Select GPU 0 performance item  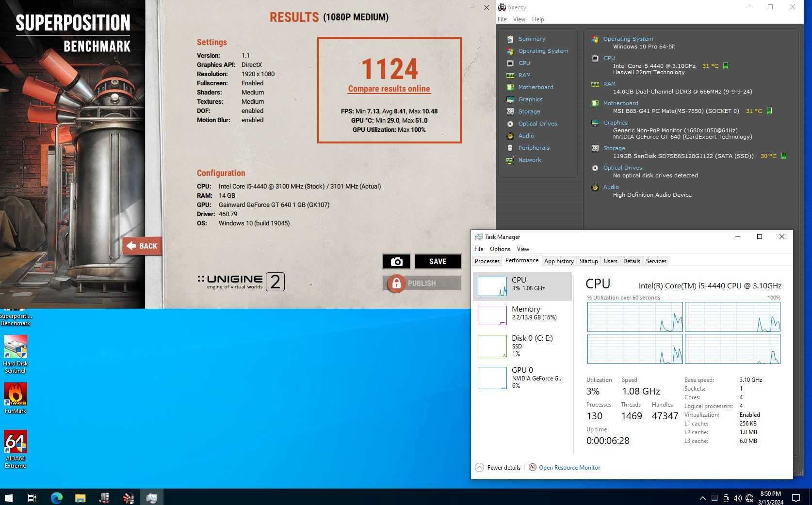522,378
